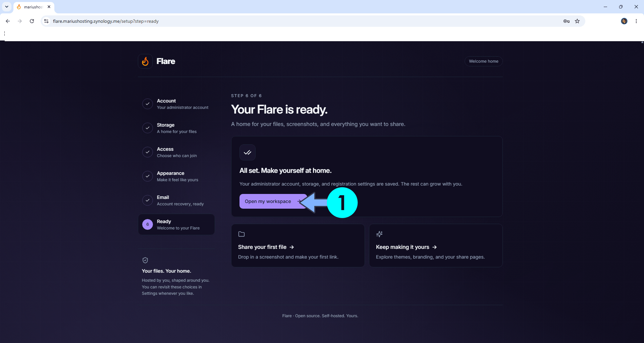The height and width of the screenshot is (343, 644).
Task: Select the Account step label
Action: pyautogui.click(x=166, y=101)
